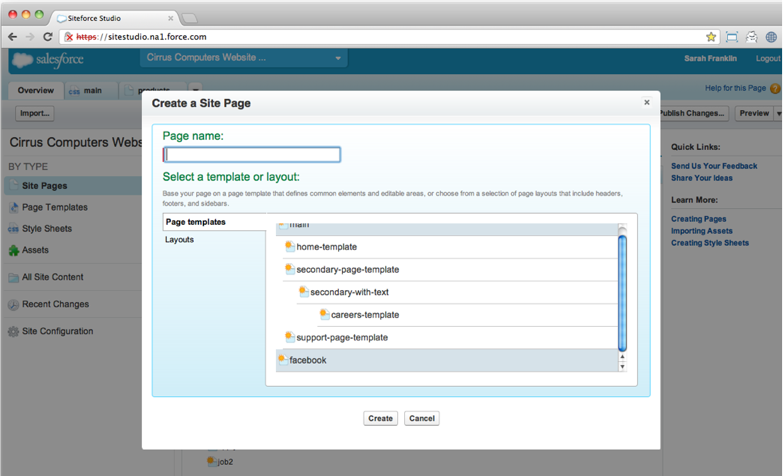Image resolution: width=783 pixels, height=476 pixels.
Task: Click the template list scroll up arrow
Action: [622, 357]
